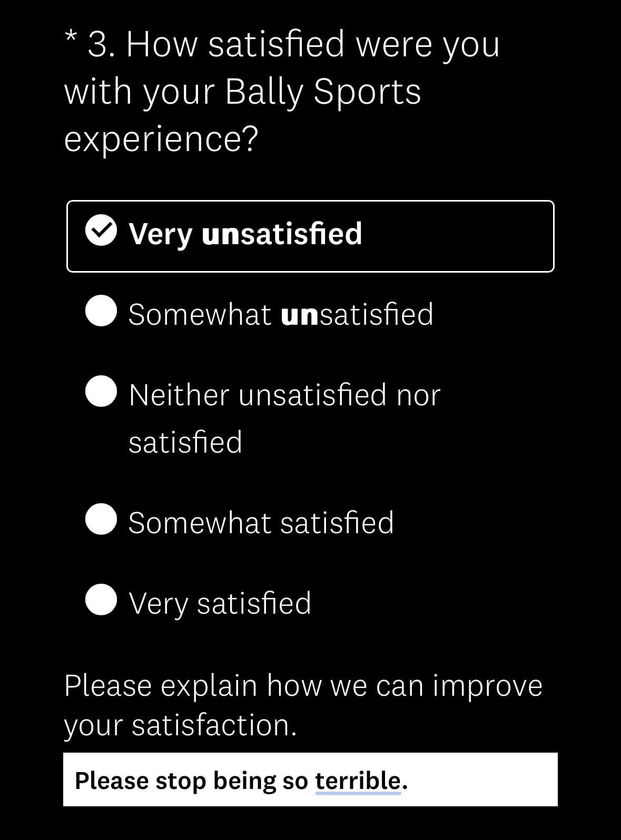Screen dimensions: 621x840
Task: Click the Very unsatisfied label text
Action: pyautogui.click(x=245, y=234)
